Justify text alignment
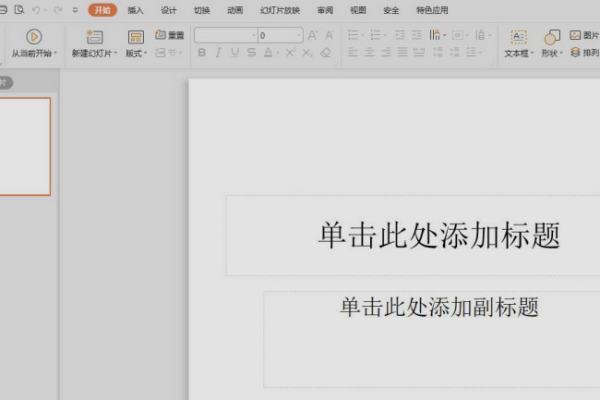 click(x=402, y=52)
